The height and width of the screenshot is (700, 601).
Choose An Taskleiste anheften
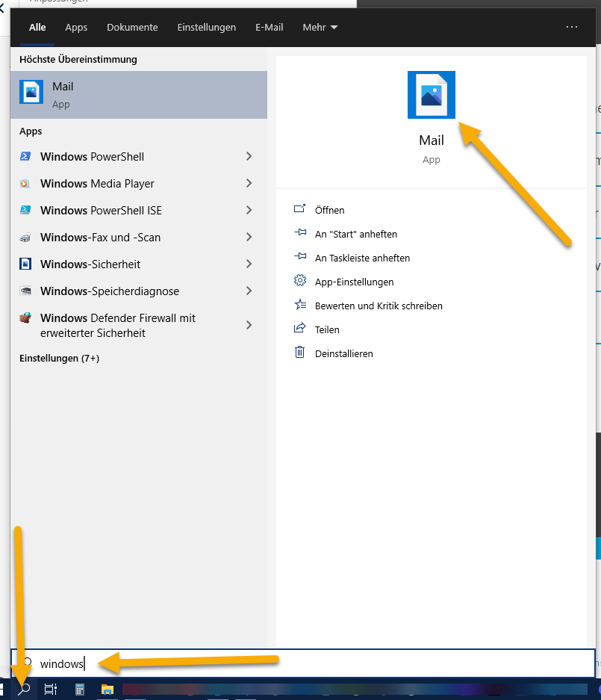tap(362, 258)
